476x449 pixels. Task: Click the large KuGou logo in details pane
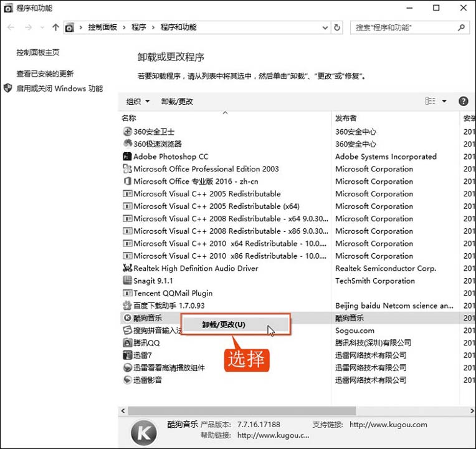click(144, 433)
